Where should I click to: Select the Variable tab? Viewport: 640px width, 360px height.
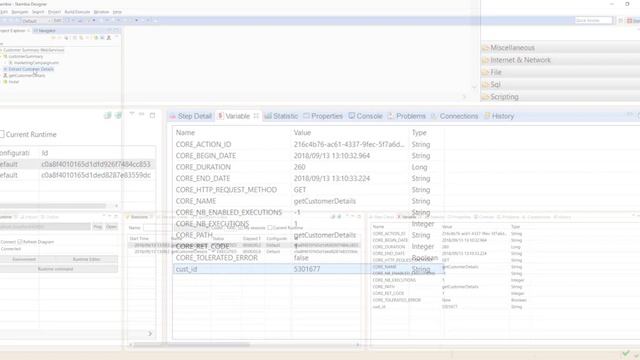(x=238, y=116)
